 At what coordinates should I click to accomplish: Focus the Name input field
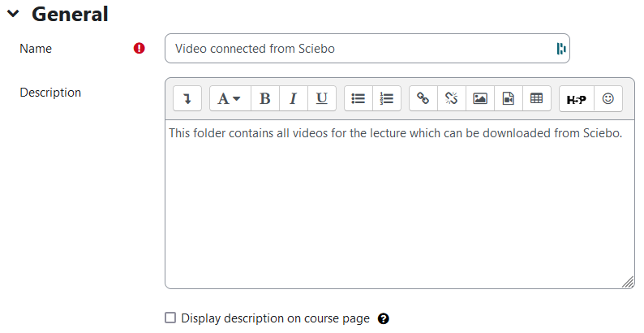point(367,49)
